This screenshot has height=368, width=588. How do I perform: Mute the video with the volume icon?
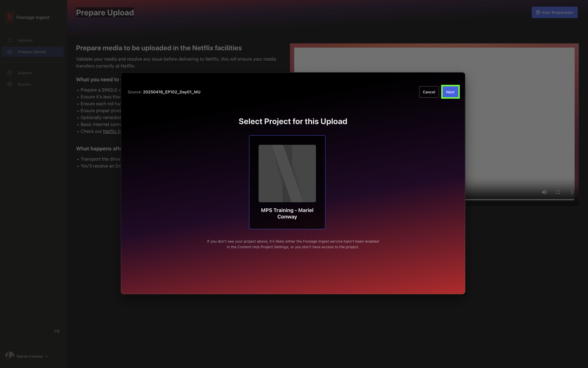point(544,192)
